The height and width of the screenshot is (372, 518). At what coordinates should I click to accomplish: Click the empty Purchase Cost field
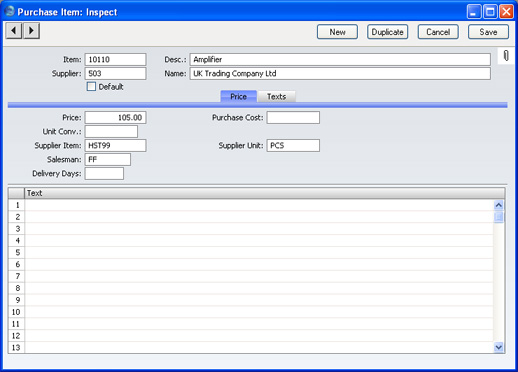point(293,118)
